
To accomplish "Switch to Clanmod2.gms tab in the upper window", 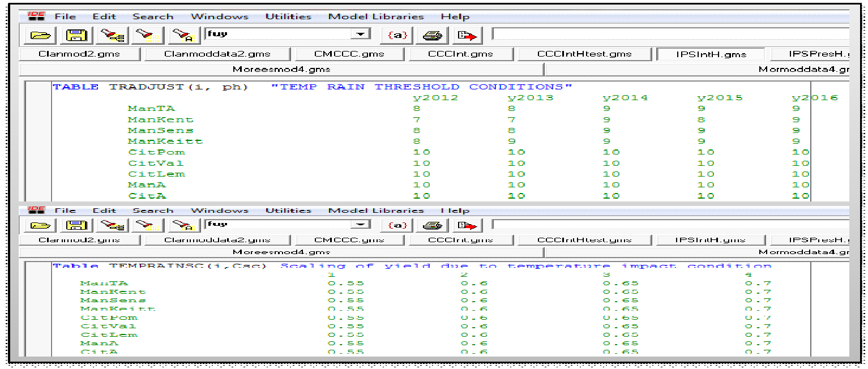I will 80,54.
